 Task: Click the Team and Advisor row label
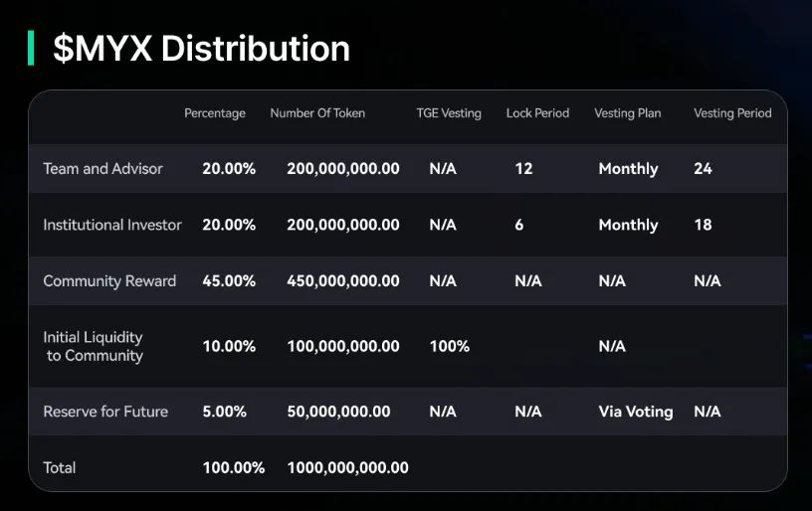pyautogui.click(x=102, y=169)
